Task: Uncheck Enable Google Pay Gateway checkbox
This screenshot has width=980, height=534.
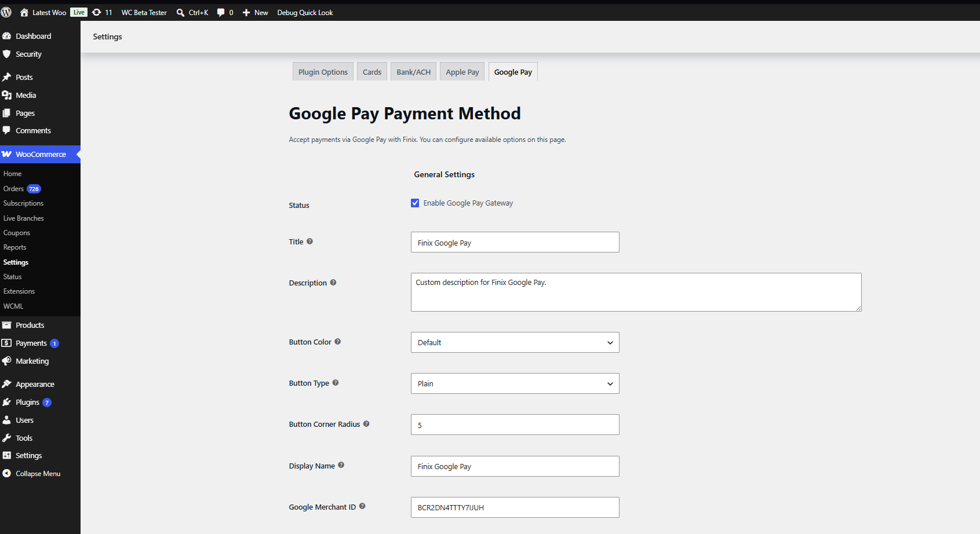Action: [x=415, y=203]
